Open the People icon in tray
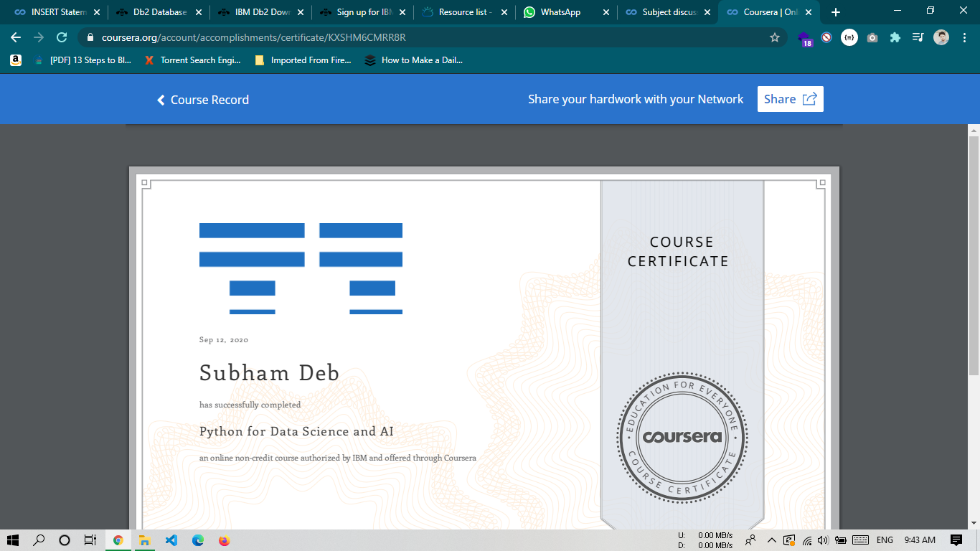This screenshot has width=980, height=551. 750,540
